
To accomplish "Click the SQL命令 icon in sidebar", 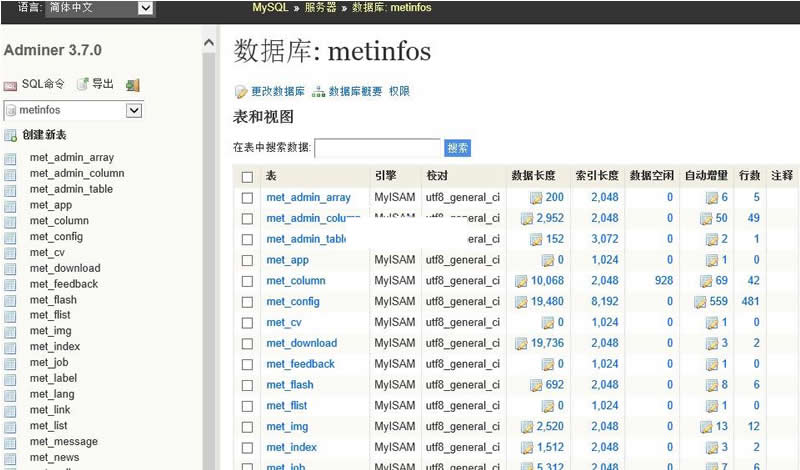I will click(10, 85).
